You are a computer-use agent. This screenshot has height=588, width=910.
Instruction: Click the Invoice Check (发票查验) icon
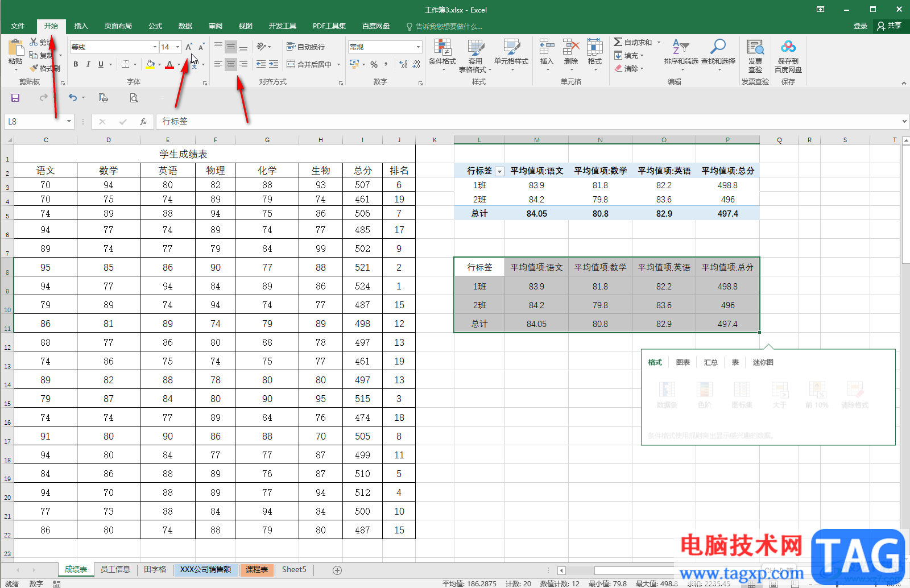(x=755, y=47)
